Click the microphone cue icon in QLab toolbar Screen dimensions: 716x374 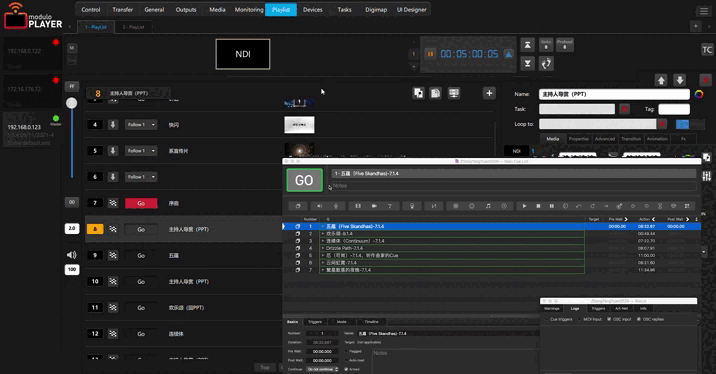336,206
